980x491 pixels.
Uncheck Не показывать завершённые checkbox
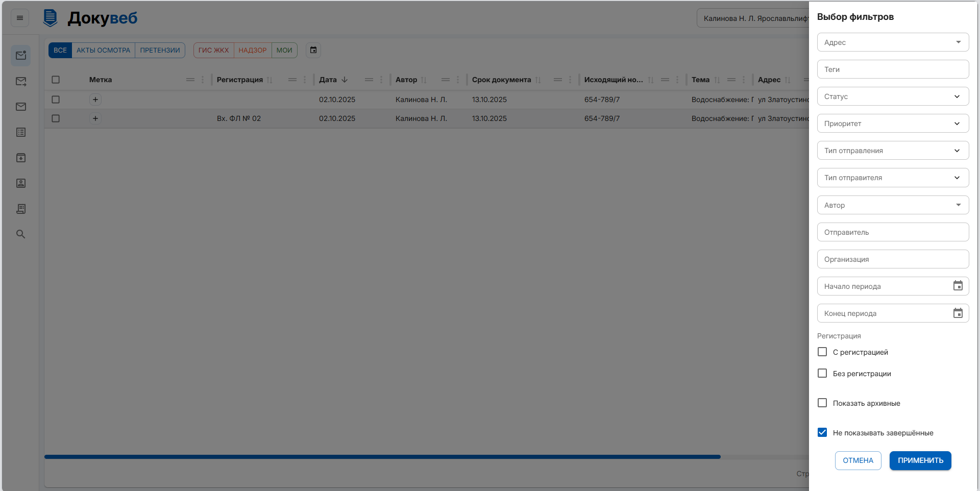pos(822,433)
